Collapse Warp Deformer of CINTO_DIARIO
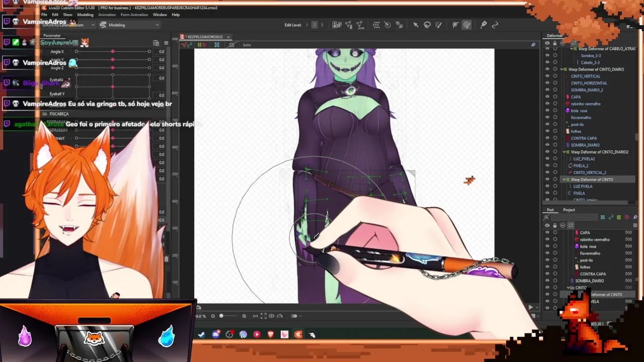Image resolution: width=644 pixels, height=362 pixels. click(562, 69)
